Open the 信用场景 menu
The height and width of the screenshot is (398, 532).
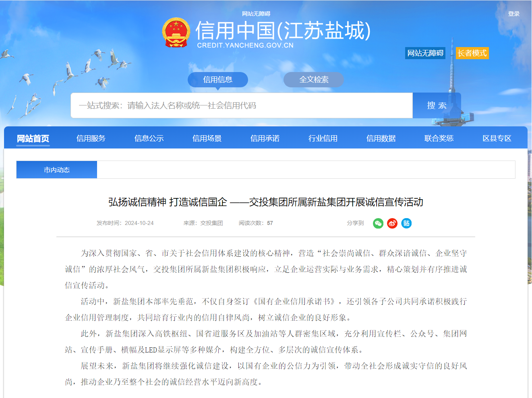tap(207, 138)
